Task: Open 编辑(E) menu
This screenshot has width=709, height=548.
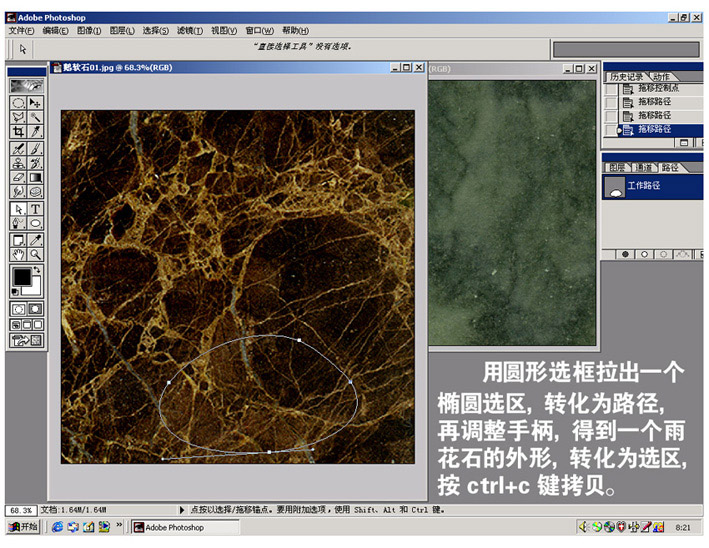Action: [55, 31]
